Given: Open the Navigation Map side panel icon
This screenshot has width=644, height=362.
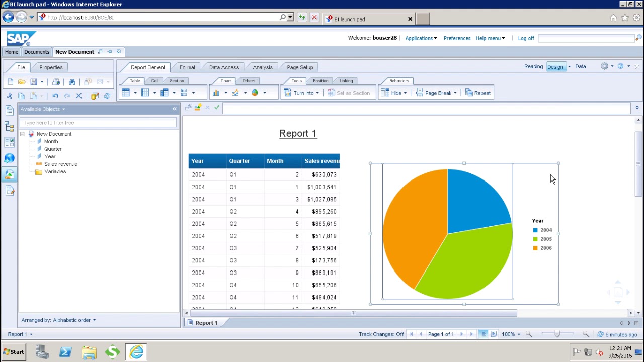Looking at the screenshot, I should [x=9, y=127].
